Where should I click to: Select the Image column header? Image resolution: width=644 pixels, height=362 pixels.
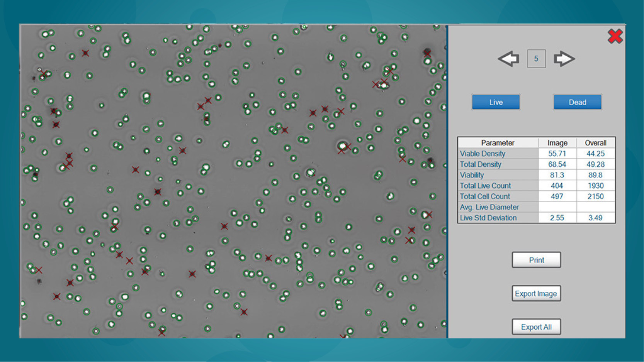557,142
